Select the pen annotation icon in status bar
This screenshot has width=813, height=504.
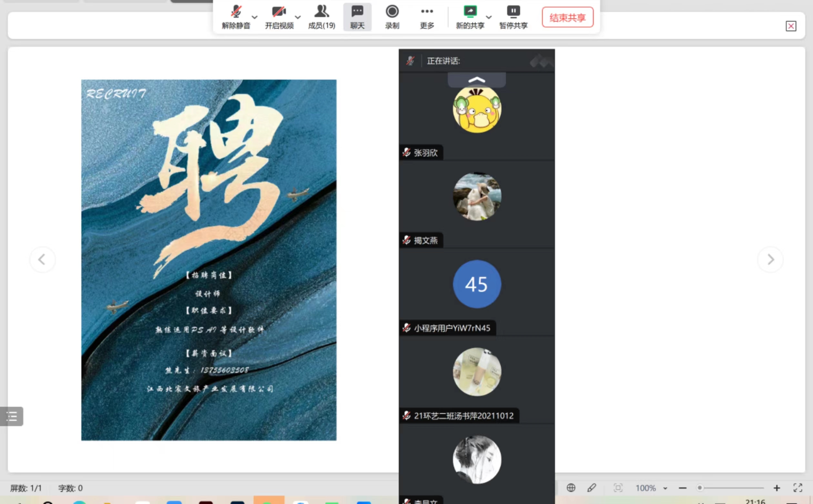(x=592, y=488)
